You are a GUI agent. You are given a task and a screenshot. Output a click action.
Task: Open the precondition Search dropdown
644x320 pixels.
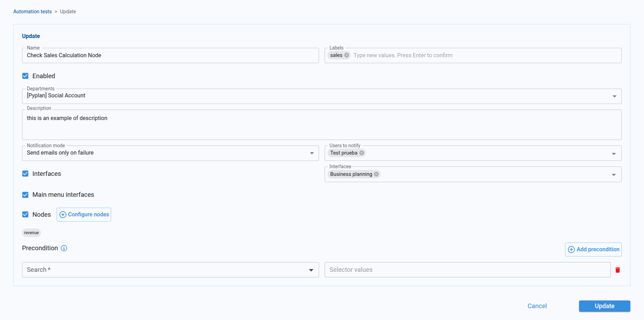(311, 270)
